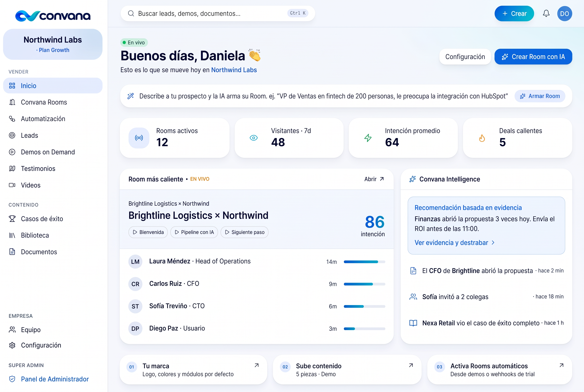Screen dimensions: 584x392
Task: Click the Deals calientes flame icon
Action: click(482, 138)
